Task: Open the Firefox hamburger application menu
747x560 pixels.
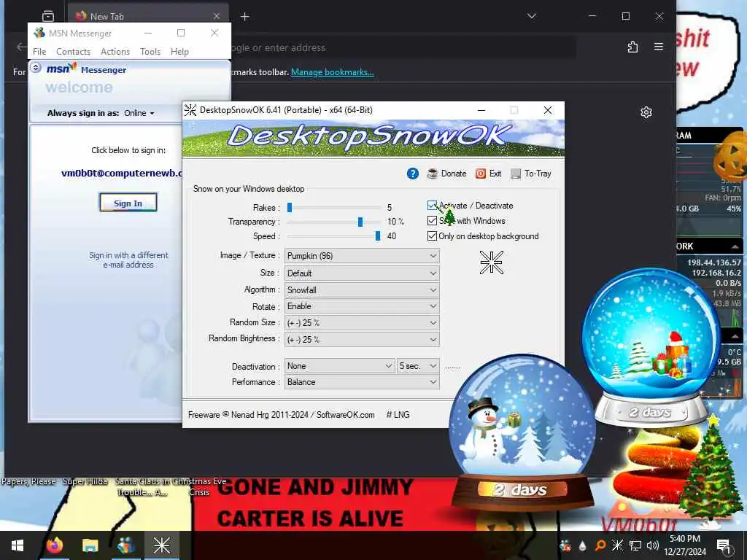Action: coord(659,47)
